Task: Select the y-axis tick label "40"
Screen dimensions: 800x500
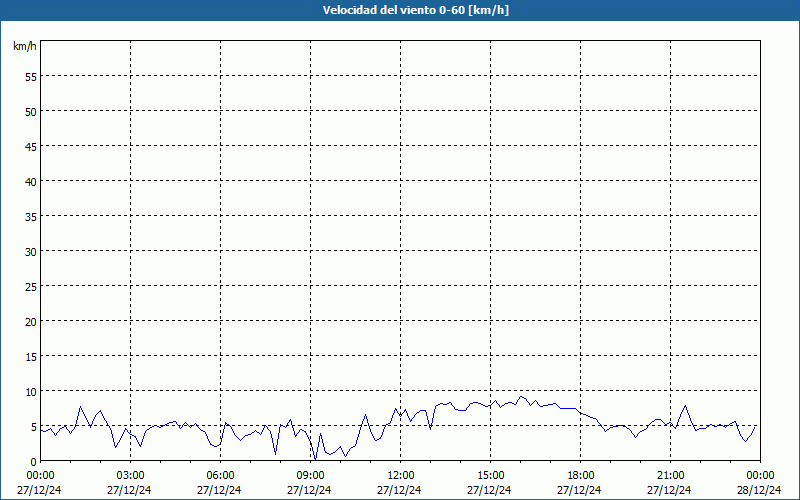Action: [31, 182]
